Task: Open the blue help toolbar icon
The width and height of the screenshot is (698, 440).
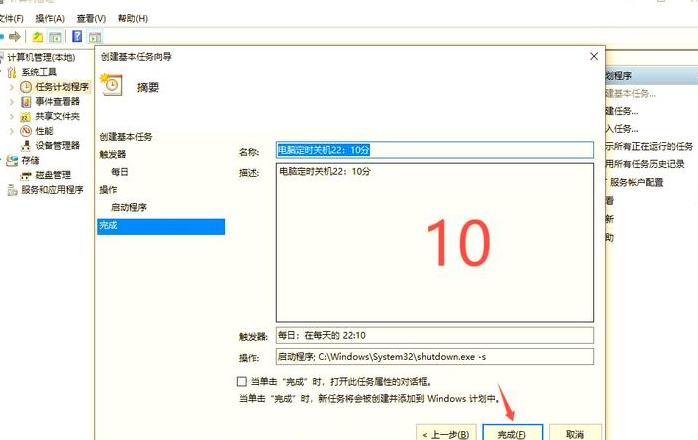Action: click(x=77, y=37)
